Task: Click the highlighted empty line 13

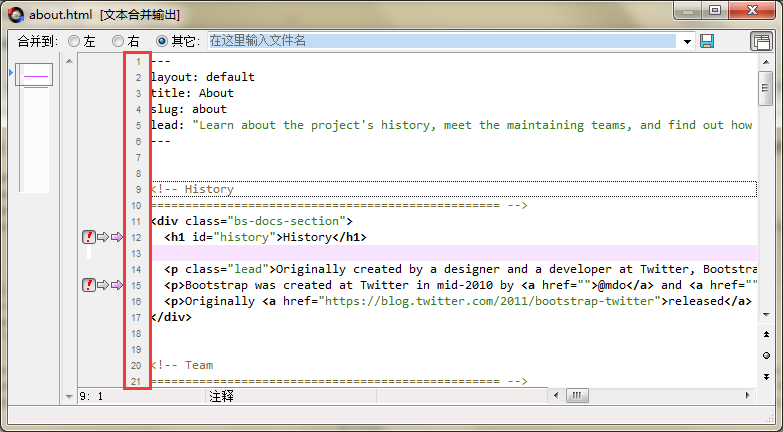Action: tap(450, 253)
